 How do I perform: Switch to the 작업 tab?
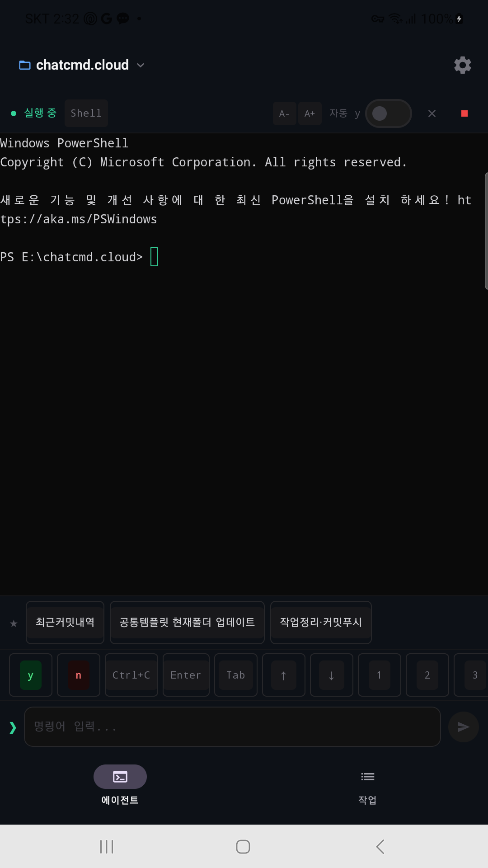[368, 786]
